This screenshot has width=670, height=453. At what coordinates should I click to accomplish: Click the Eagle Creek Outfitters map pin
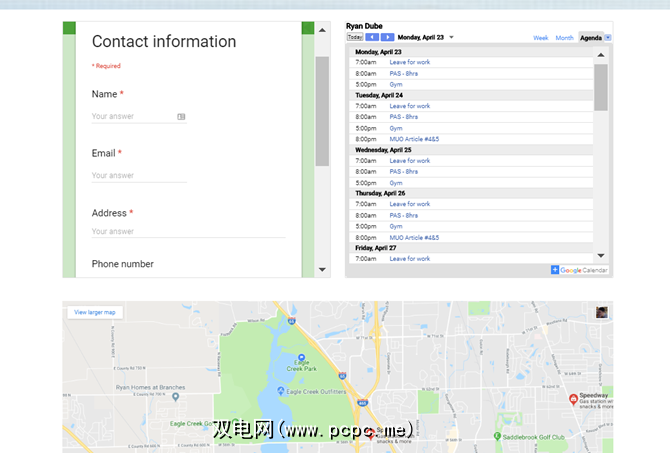(281, 391)
